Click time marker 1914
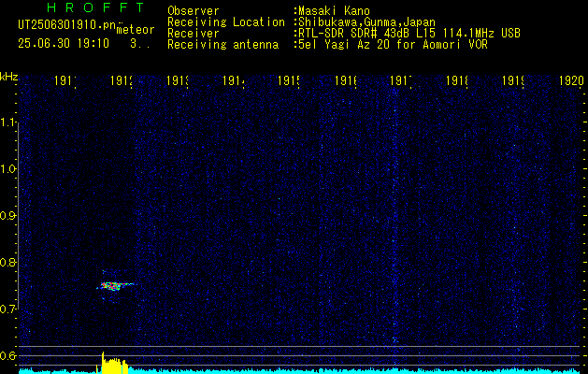 [234, 81]
